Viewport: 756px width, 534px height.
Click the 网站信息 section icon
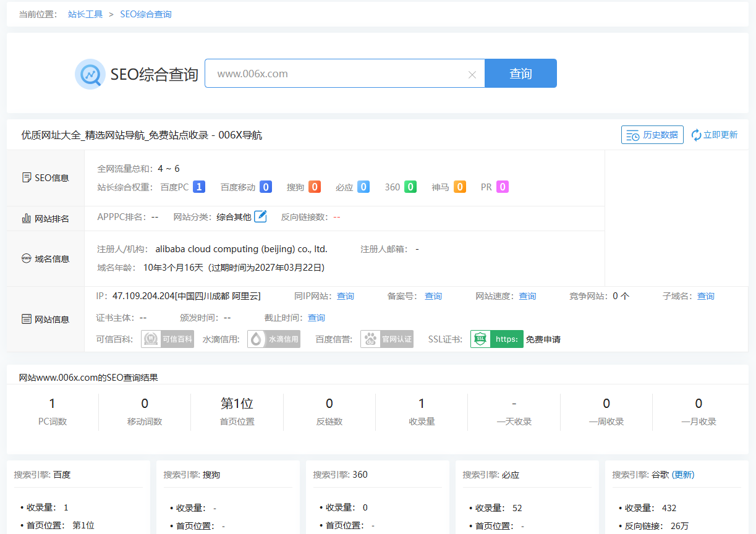27,320
